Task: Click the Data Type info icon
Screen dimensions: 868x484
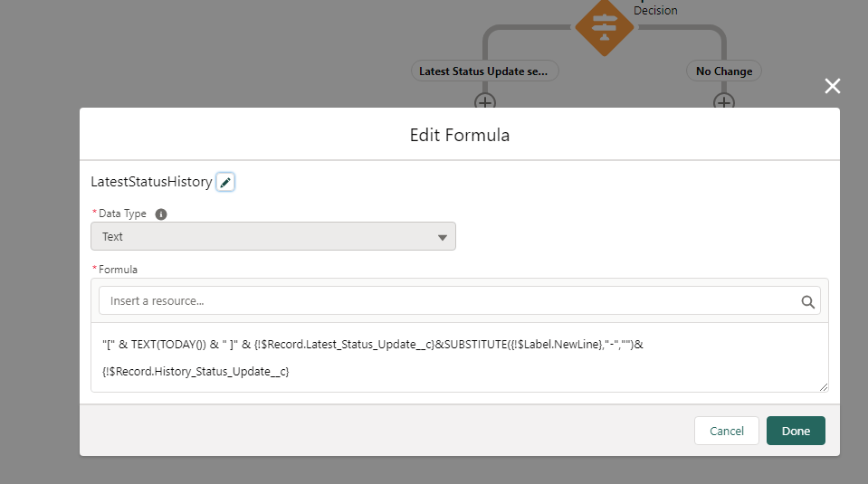Action: (161, 214)
